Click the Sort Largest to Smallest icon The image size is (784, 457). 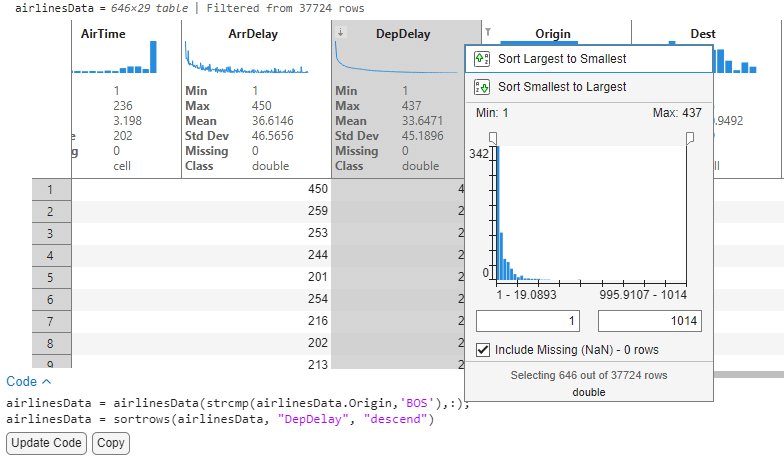click(482, 59)
